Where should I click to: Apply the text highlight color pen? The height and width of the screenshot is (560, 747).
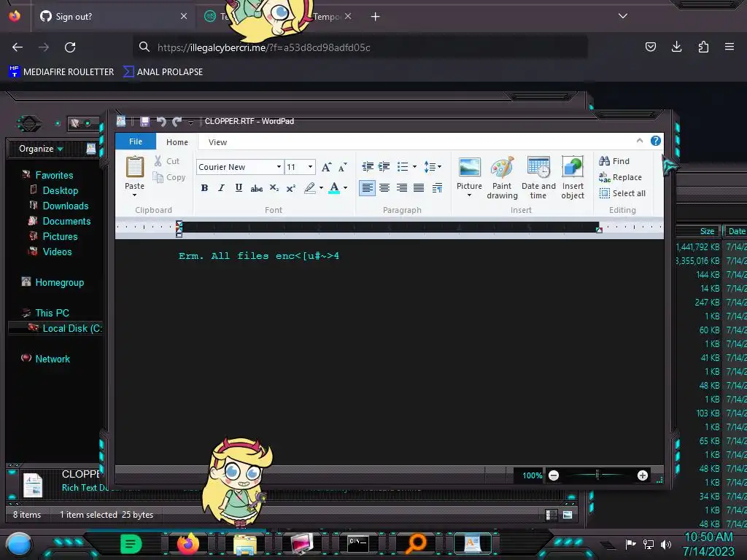pyautogui.click(x=309, y=188)
